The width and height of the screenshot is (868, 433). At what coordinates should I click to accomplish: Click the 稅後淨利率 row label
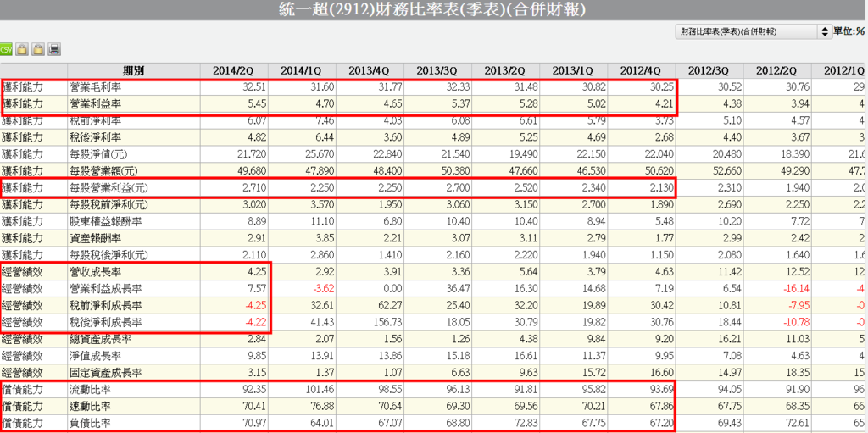[96, 136]
